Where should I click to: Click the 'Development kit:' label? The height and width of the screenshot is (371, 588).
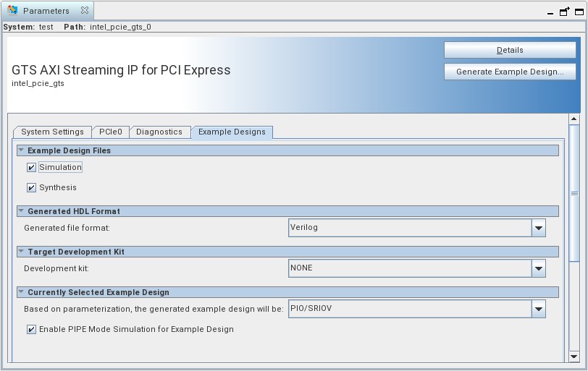(56, 268)
